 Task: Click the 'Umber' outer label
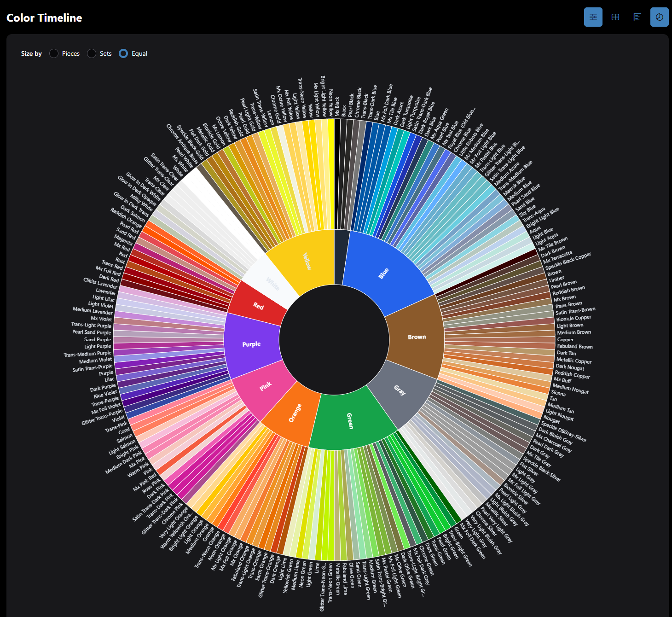tap(556, 279)
